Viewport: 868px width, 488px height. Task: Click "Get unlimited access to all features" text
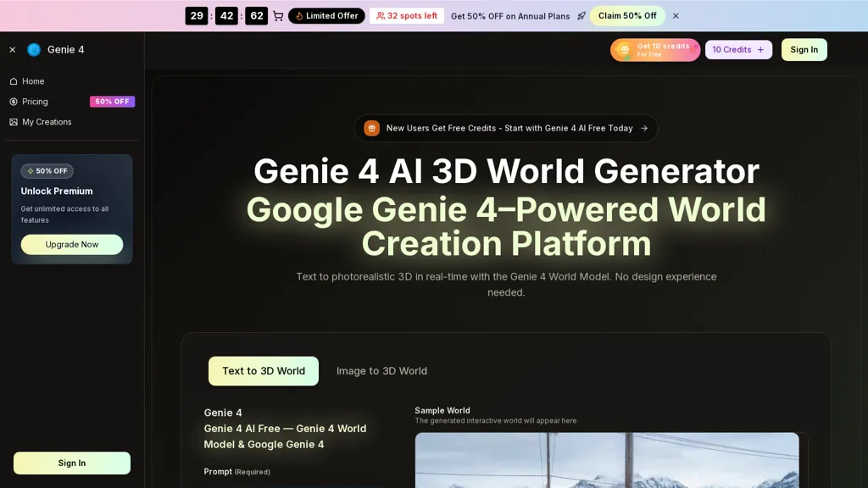point(64,214)
